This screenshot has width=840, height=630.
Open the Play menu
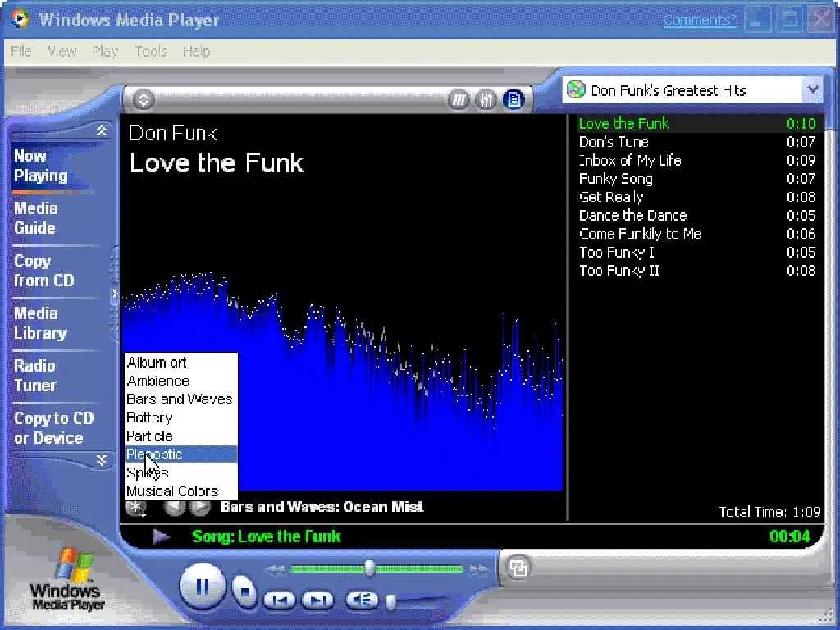[x=105, y=52]
